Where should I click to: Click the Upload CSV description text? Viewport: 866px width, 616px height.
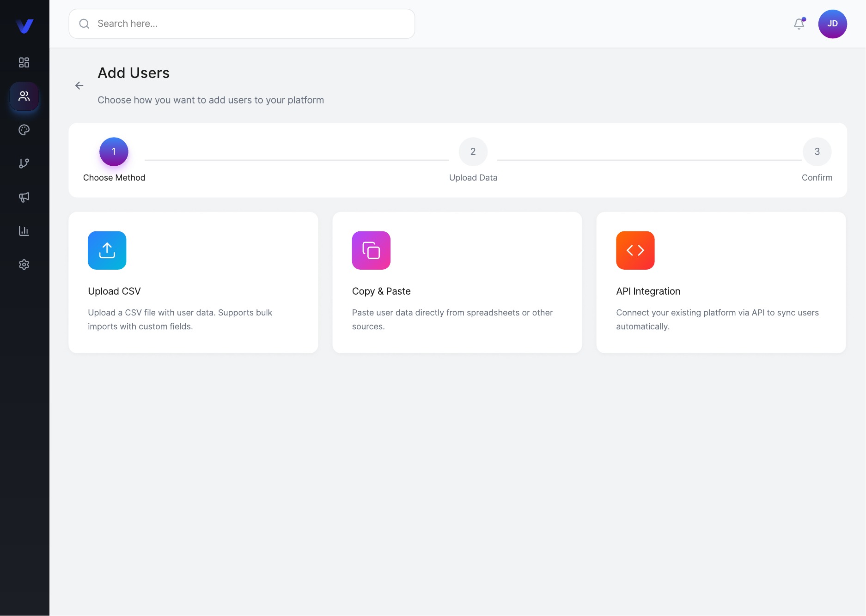(x=180, y=320)
